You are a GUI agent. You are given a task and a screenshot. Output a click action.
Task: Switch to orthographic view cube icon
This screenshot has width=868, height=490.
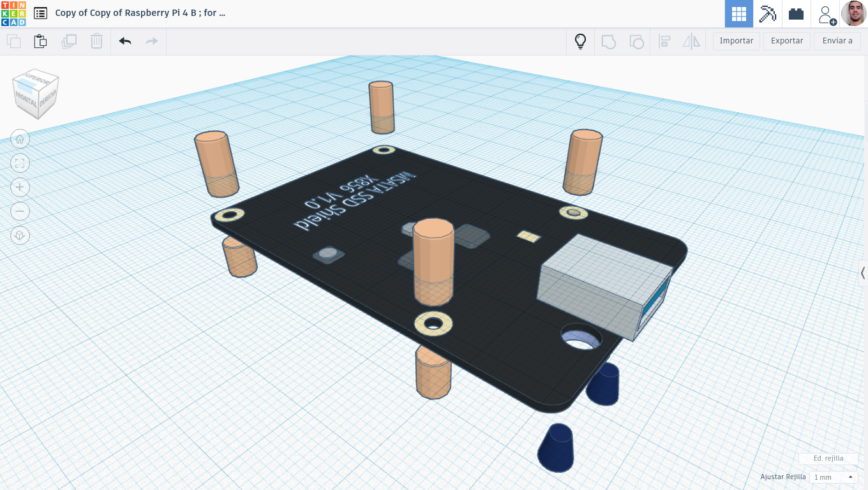tap(20, 235)
